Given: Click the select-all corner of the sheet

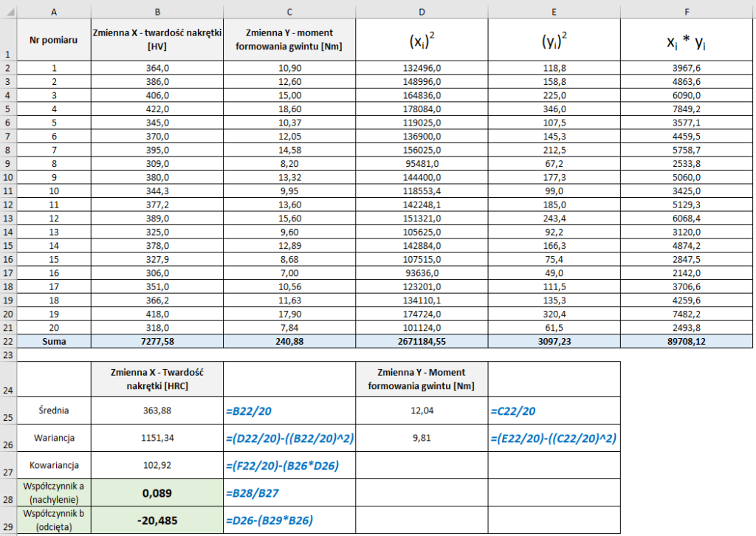Looking at the screenshot, I should (x=7, y=10).
